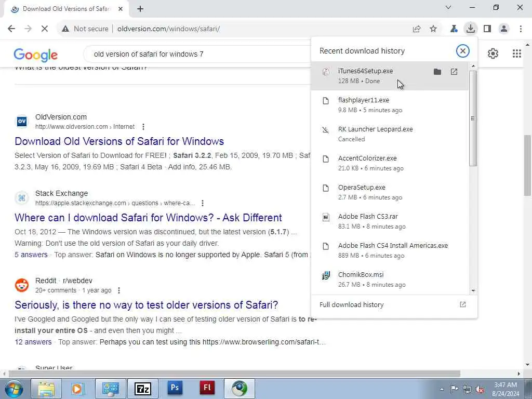Show hidden tray icons arrow
Viewport: 532px width, 399px height.
442,390
